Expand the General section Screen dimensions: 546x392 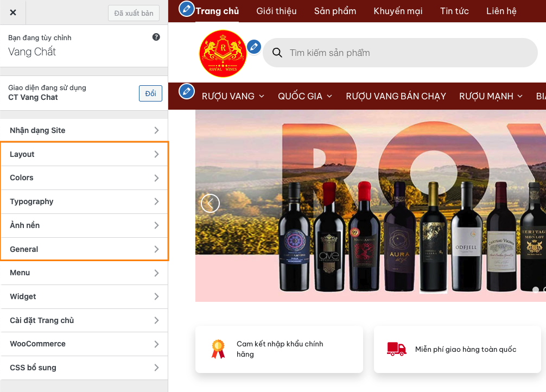[84, 249]
